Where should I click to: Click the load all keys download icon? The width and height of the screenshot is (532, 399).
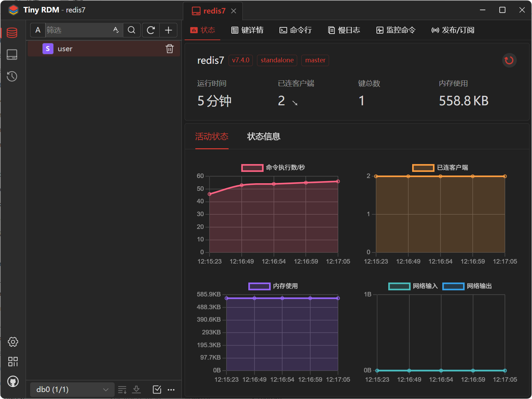pyautogui.click(x=136, y=390)
